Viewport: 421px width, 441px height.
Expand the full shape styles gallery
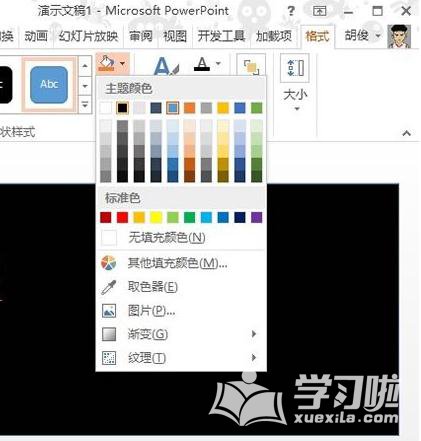coord(85,105)
